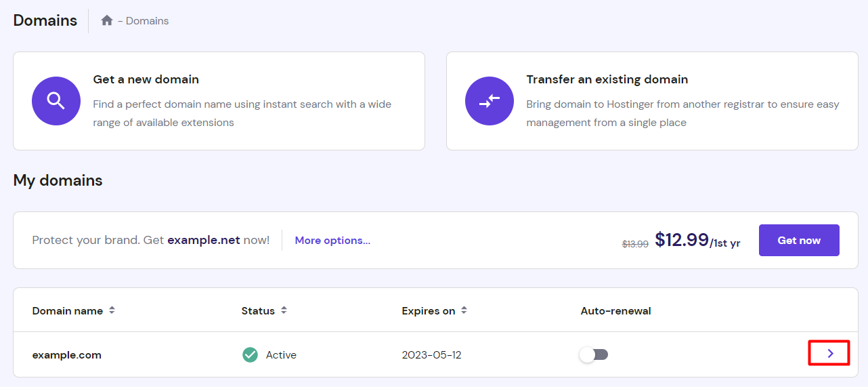Click the Status column header
Viewport: 868px width, 387px height.
click(258, 311)
